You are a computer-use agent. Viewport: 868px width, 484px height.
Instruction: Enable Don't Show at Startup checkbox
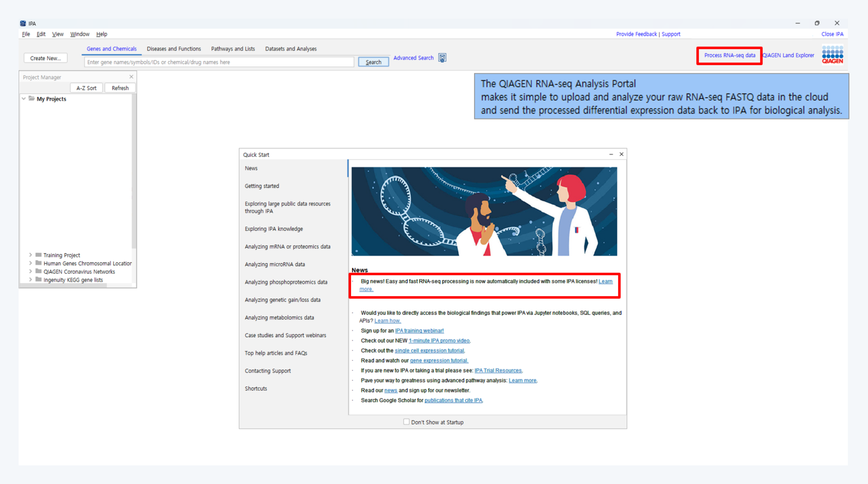[x=406, y=422]
